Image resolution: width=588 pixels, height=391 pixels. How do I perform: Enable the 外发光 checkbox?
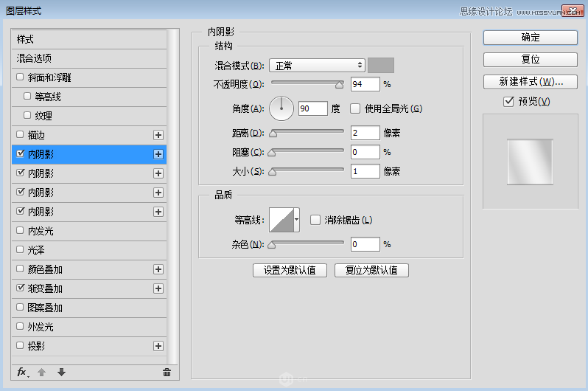(x=20, y=326)
